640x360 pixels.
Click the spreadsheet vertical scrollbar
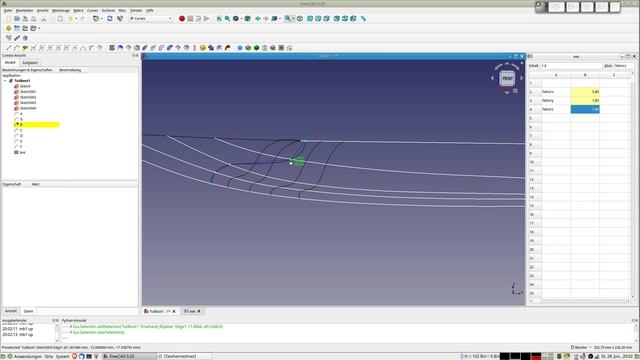pyautogui.click(x=633, y=185)
